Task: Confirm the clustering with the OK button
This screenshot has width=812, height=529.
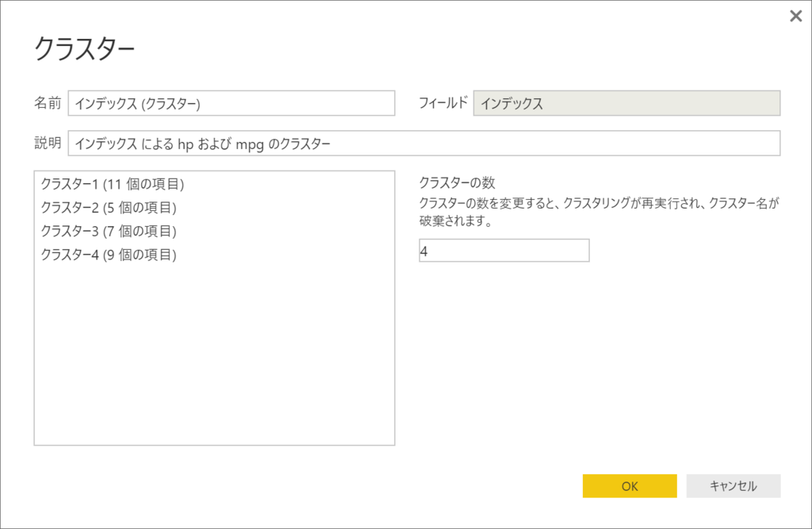Action: coord(630,486)
